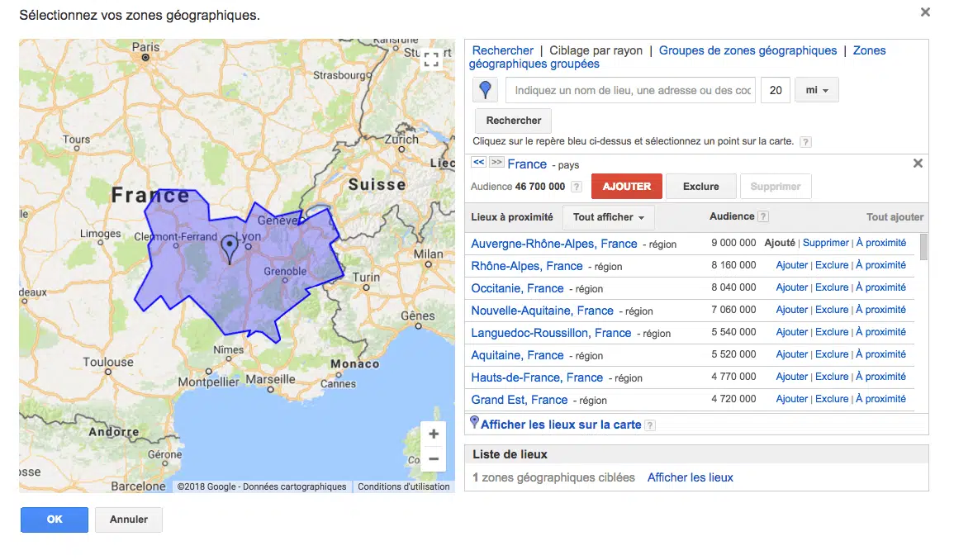Click the black location marker on map
Screen dimensions: 954x560
pyautogui.click(x=229, y=248)
